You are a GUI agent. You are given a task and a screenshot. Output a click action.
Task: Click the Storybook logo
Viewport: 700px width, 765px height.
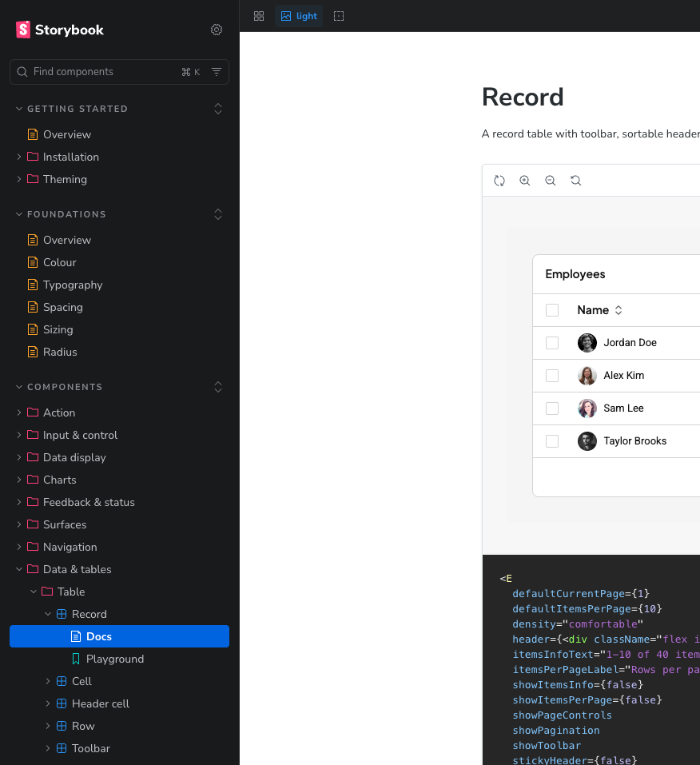[x=59, y=30]
